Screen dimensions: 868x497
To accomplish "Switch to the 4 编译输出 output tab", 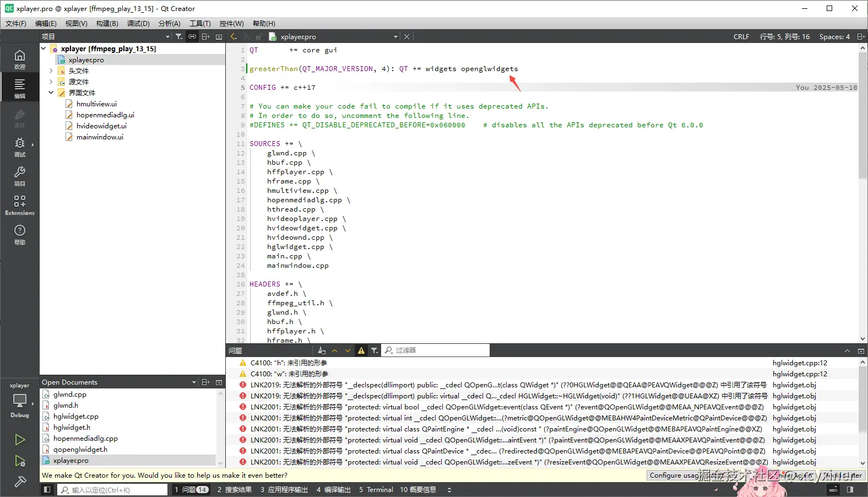I will [333, 490].
